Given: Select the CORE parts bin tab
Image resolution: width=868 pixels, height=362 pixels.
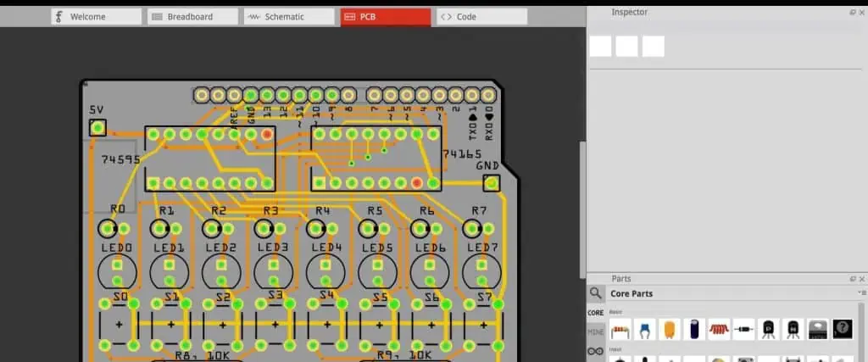Looking at the screenshot, I should (x=596, y=313).
